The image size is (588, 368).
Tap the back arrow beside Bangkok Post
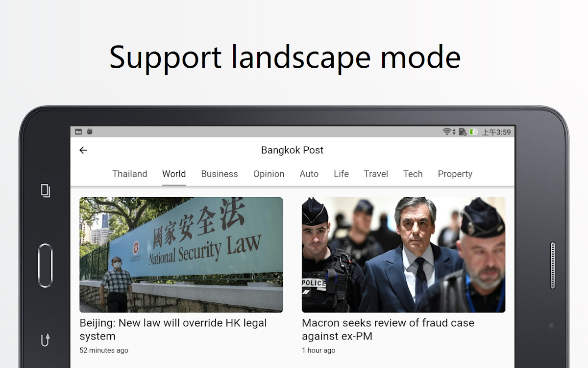(83, 150)
